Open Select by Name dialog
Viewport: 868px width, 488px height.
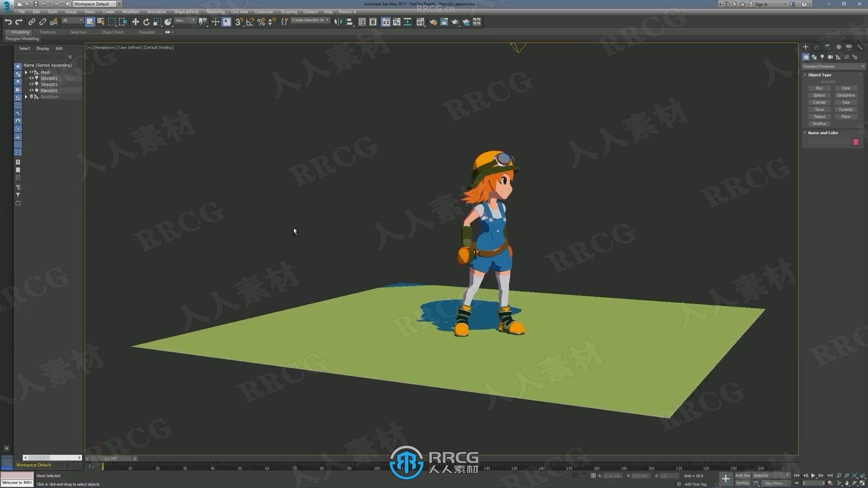101,22
